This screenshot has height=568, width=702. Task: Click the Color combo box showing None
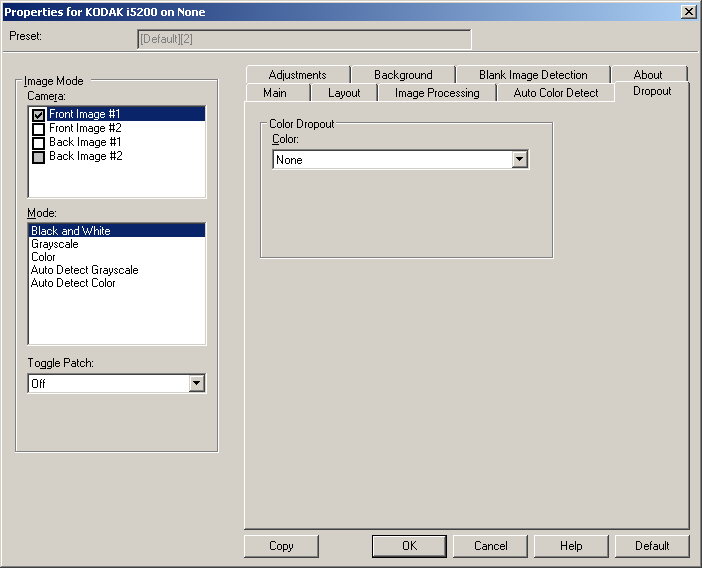point(401,159)
